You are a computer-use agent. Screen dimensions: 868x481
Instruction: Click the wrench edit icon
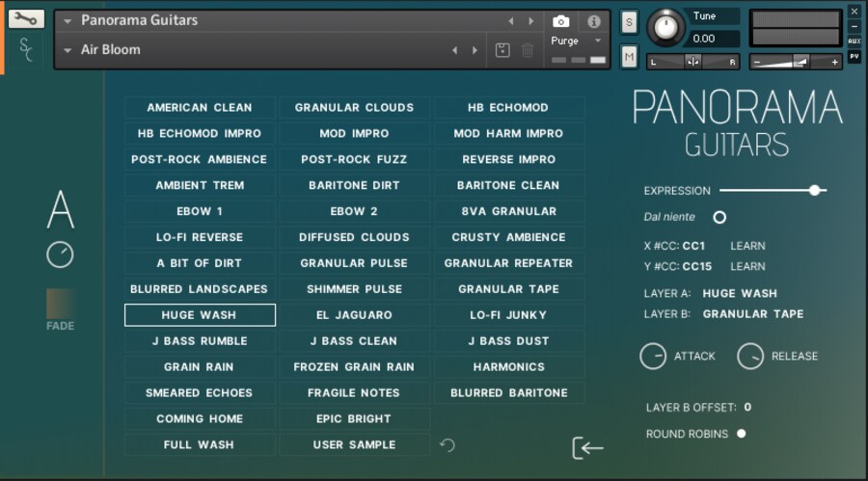(x=26, y=18)
